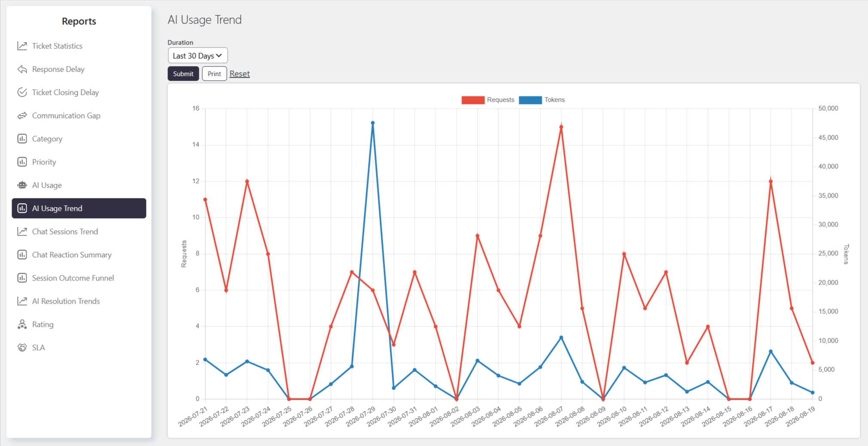
Task: Toggle Tokens series via blue legend swatch
Action: (530, 100)
